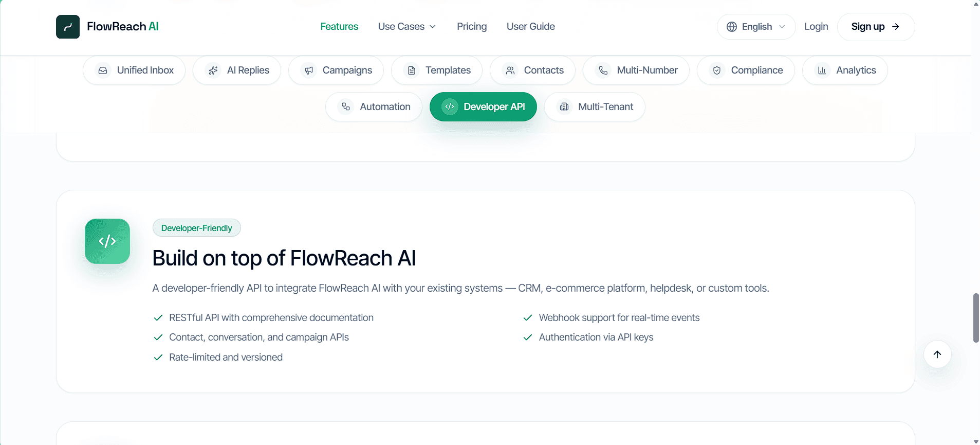Click the developer-friendly API description paragraph

tap(460, 288)
